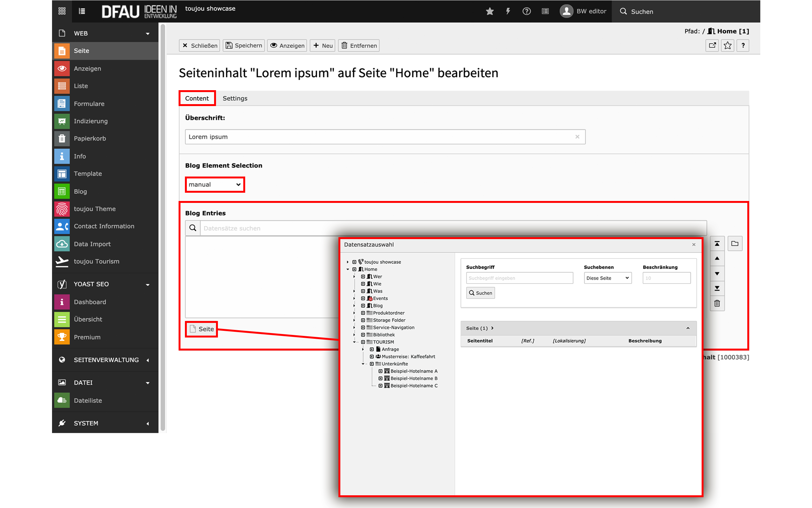The height and width of the screenshot is (508, 812).
Task: Open the Liste module
Action: click(105, 86)
